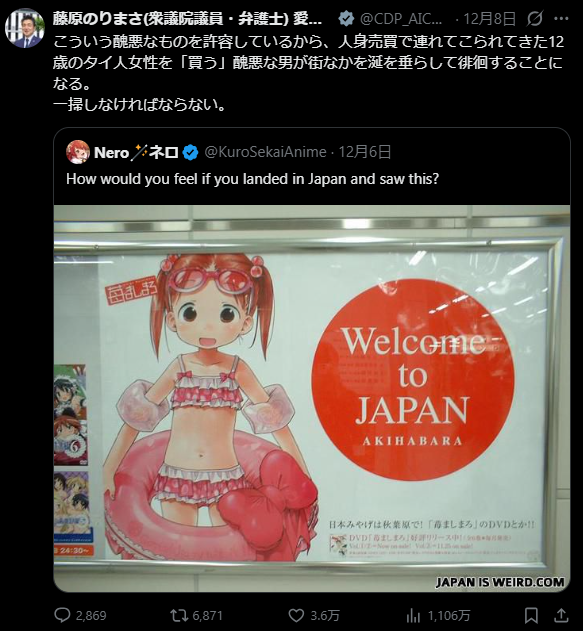Click the blue verified badge beside Nero

coord(190,153)
